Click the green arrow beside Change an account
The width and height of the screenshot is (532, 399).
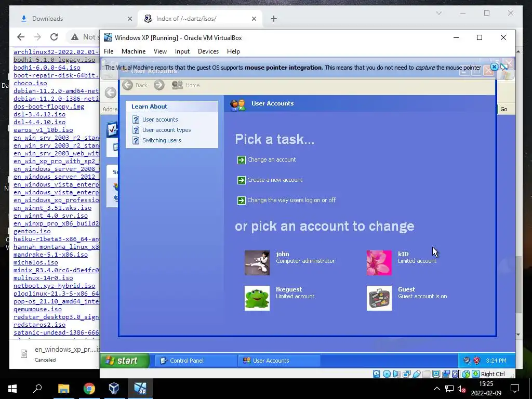click(241, 160)
